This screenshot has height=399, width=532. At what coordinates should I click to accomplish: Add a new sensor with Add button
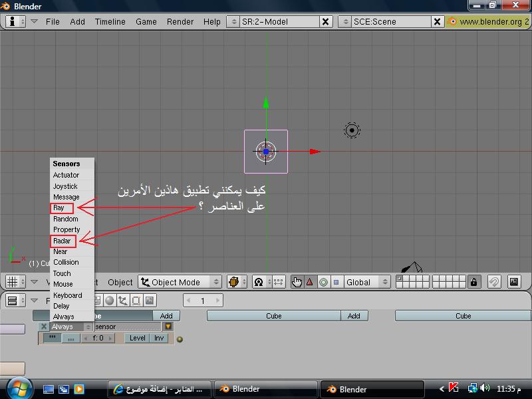point(166,316)
